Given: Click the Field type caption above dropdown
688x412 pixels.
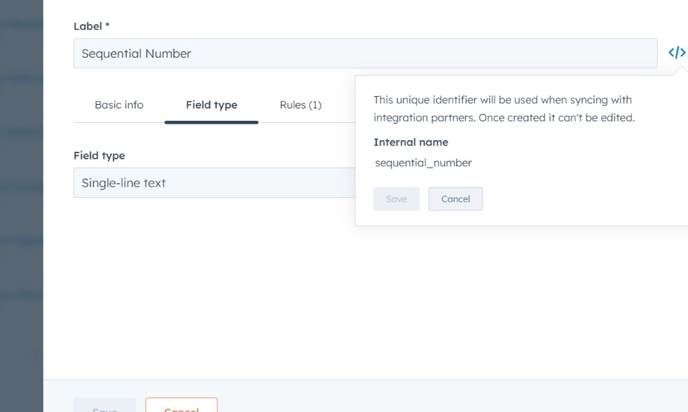Looking at the screenshot, I should click(99, 156).
